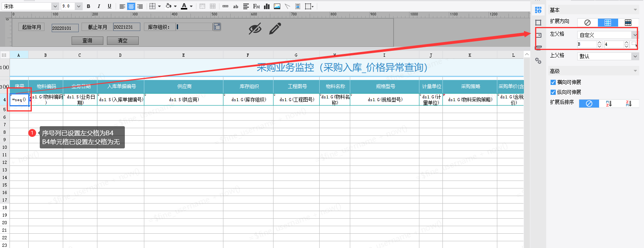Set expand direction to none
This screenshot has width=644, height=248.
pos(588,23)
